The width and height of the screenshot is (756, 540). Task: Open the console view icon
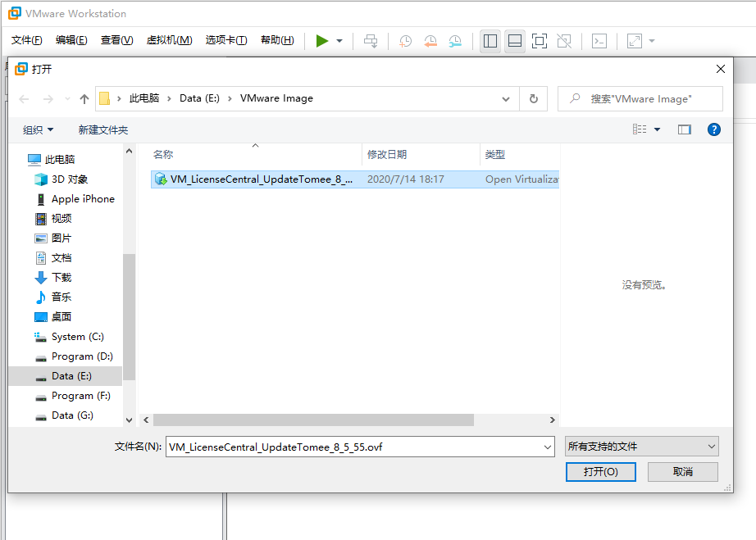(599, 41)
